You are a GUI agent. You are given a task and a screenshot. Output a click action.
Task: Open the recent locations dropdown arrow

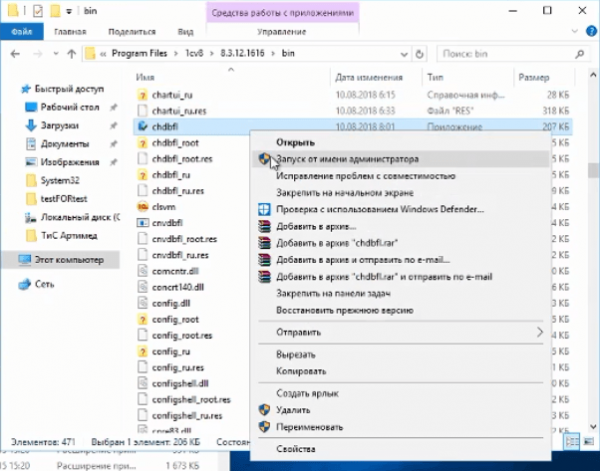point(56,54)
